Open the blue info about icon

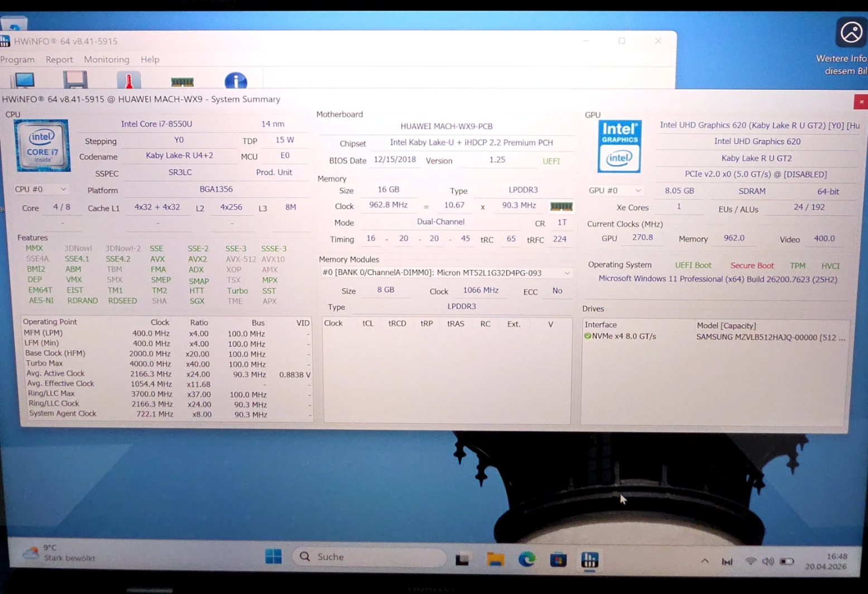(236, 81)
